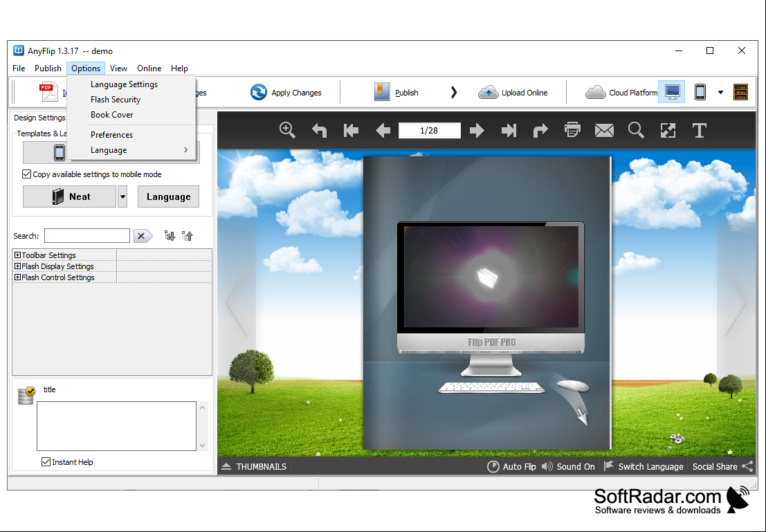This screenshot has width=766, height=532.
Task: Open the bookcase icon
Action: tap(740, 92)
